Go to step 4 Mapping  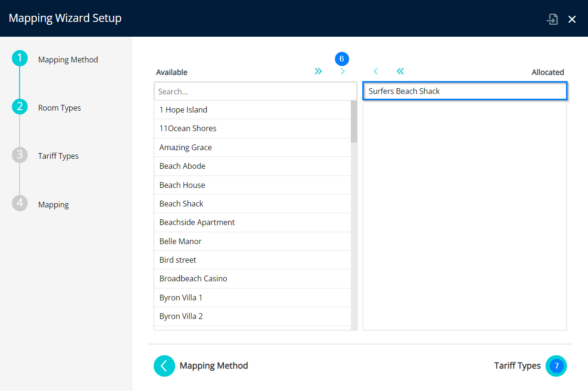pyautogui.click(x=20, y=204)
